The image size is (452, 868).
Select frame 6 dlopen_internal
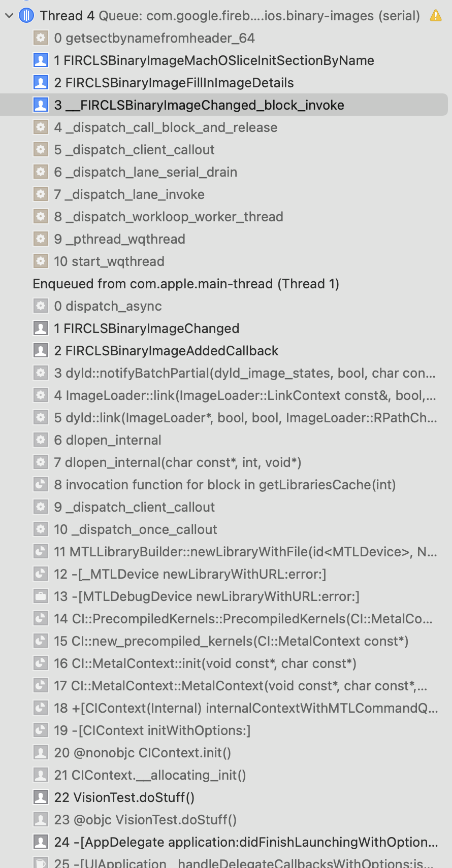108,440
